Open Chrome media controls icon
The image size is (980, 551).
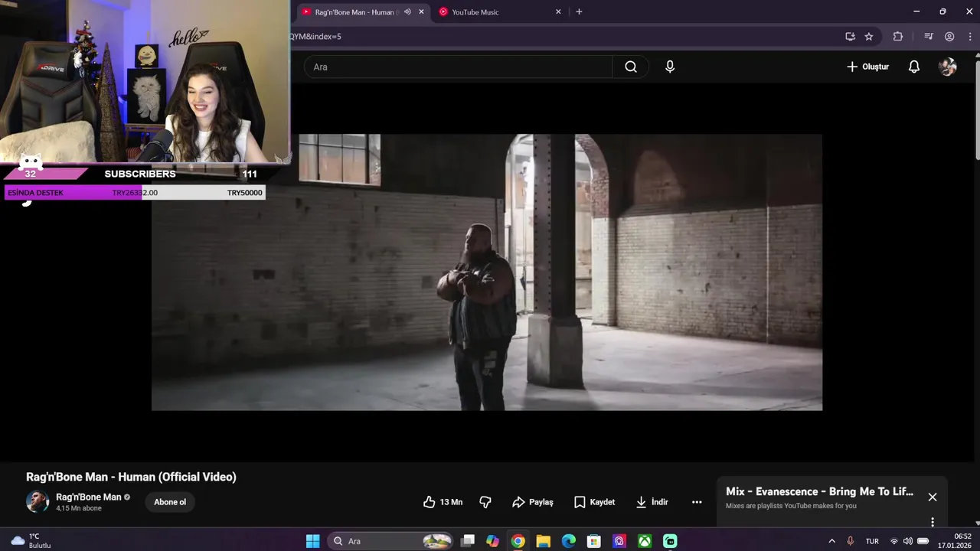[x=929, y=36]
